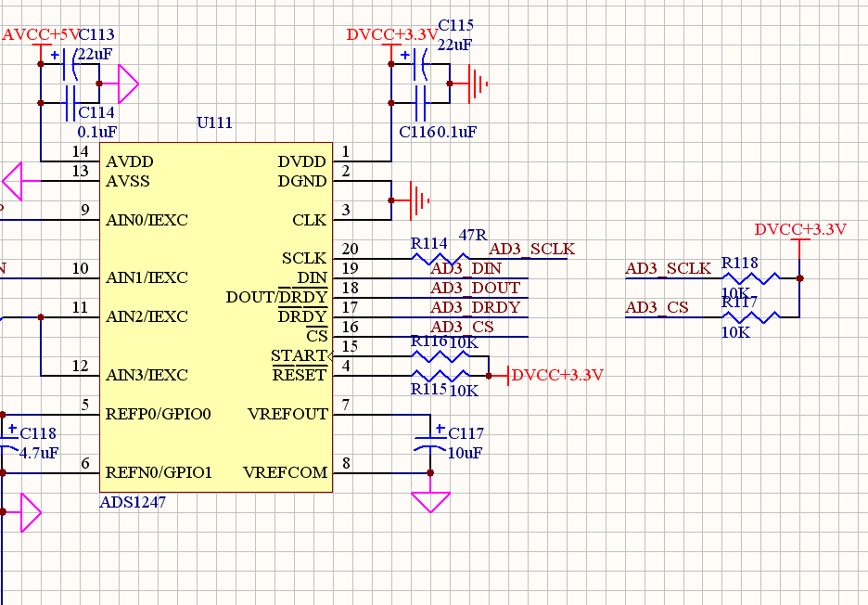Click the START pin name
This screenshot has height=605, width=868.
300,355
